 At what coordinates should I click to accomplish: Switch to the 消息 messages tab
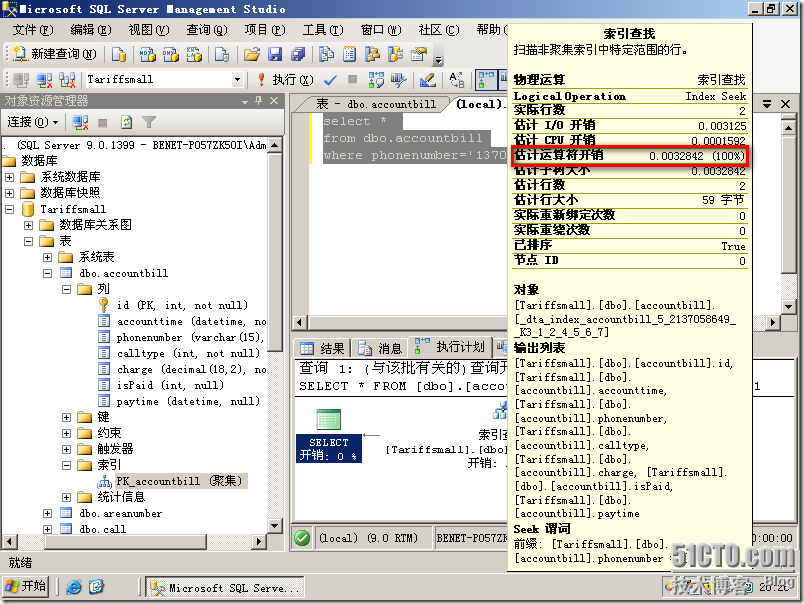380,348
